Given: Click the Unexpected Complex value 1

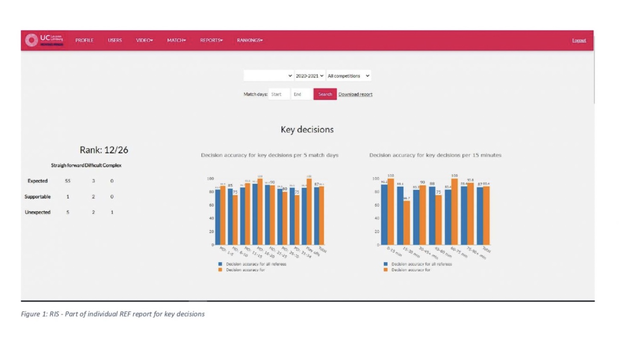Looking at the screenshot, I should pos(112,212).
